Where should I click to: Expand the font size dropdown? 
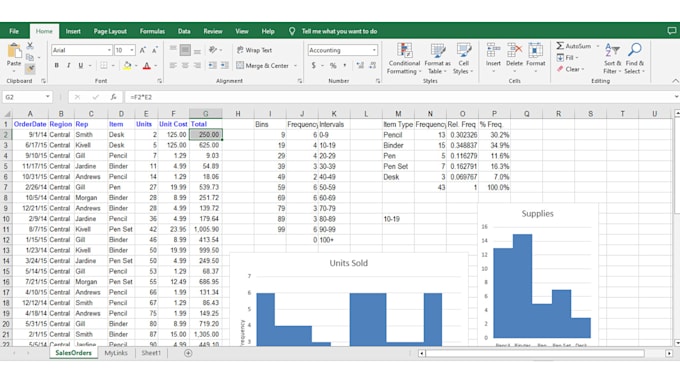(131, 50)
